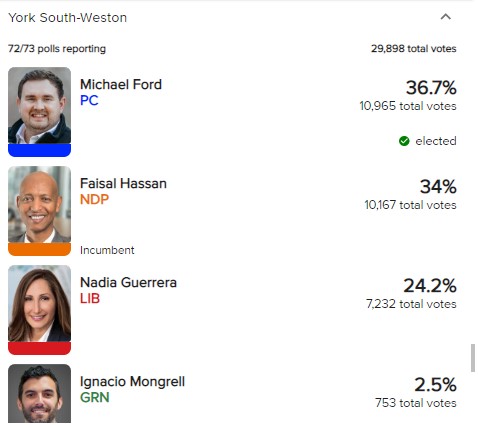This screenshot has width=478, height=425.
Task: Click the vertical scrollbar thumb
Action: click(x=473, y=358)
